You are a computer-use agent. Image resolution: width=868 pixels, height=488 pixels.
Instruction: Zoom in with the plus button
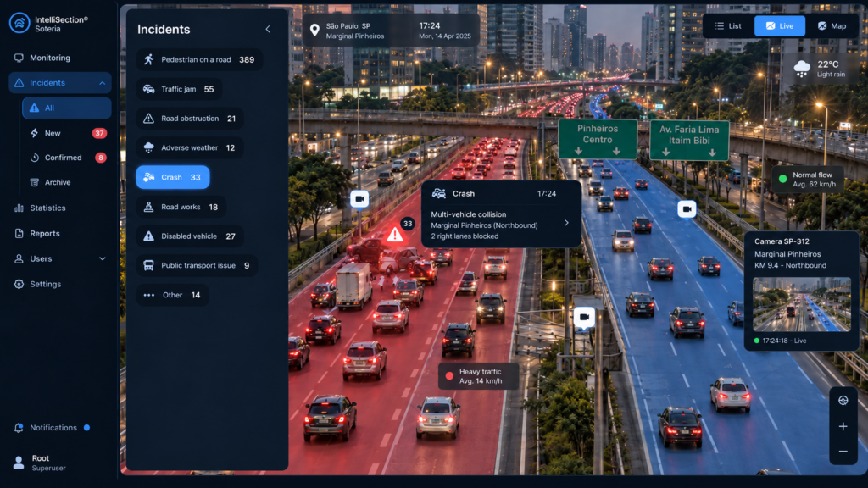click(843, 427)
